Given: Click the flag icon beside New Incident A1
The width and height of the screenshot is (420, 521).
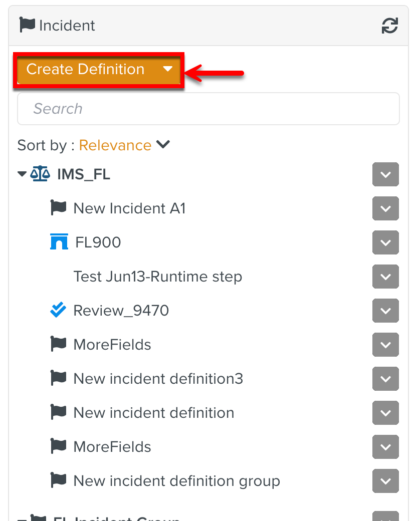Looking at the screenshot, I should tap(59, 208).
